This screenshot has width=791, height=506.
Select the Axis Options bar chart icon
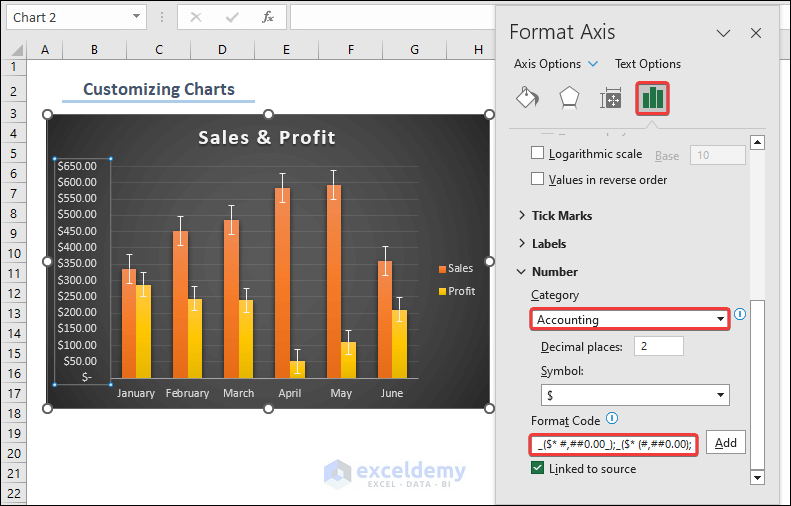click(652, 98)
